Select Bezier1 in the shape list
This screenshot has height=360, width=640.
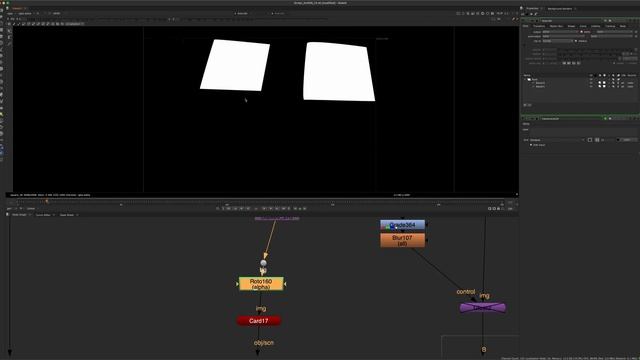tap(540, 87)
